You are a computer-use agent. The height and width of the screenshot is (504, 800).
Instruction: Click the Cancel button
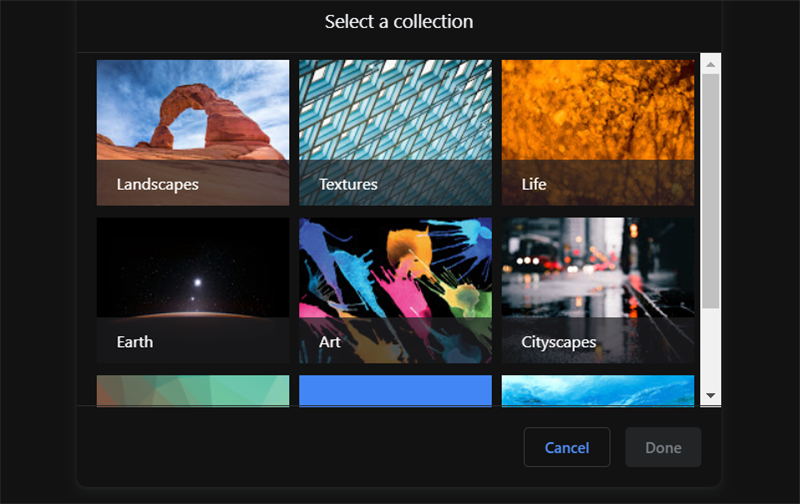(567, 447)
